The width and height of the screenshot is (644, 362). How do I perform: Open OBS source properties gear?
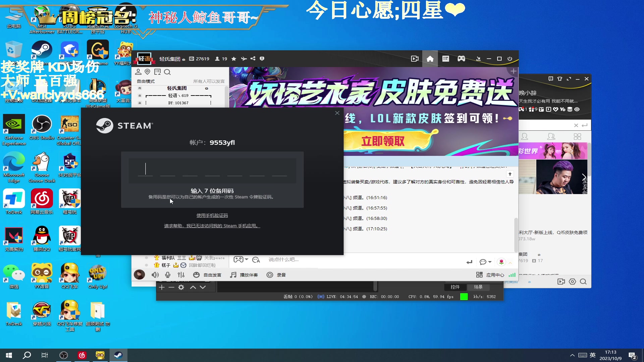(181, 287)
